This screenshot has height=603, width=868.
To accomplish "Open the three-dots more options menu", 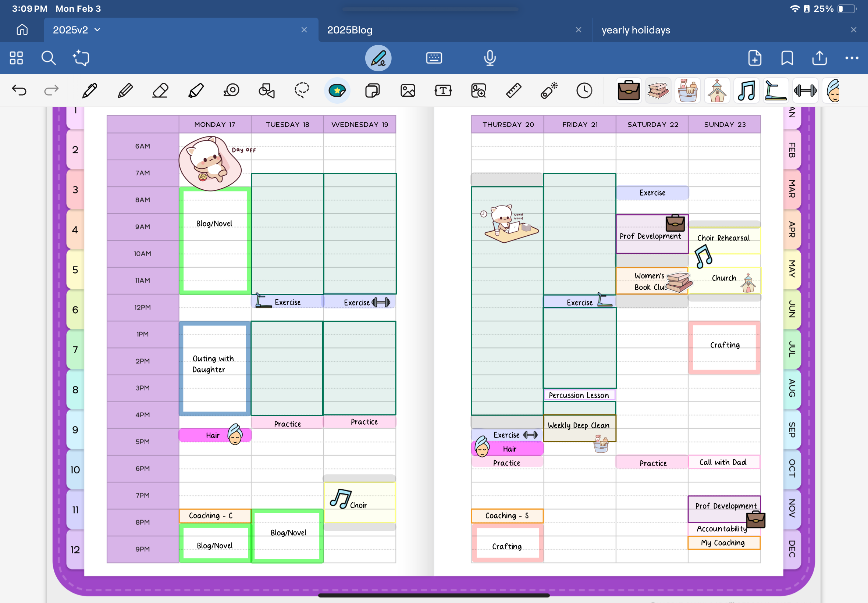I will (x=851, y=58).
